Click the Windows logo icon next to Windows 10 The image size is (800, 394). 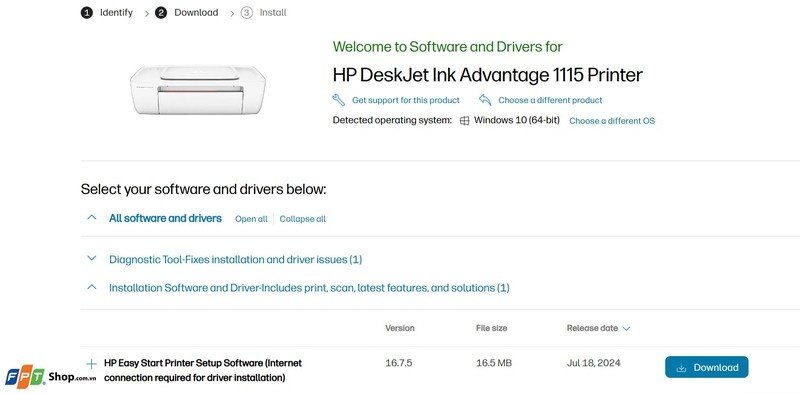coord(464,121)
